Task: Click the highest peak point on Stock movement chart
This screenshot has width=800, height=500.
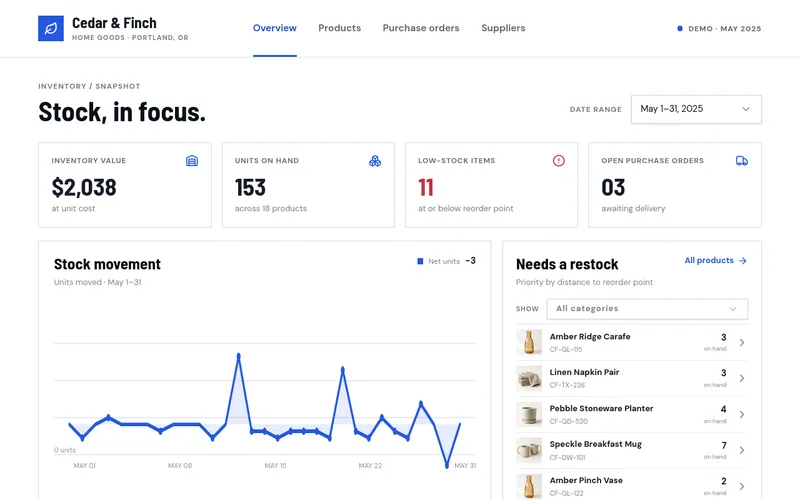Action: pyautogui.click(x=238, y=355)
